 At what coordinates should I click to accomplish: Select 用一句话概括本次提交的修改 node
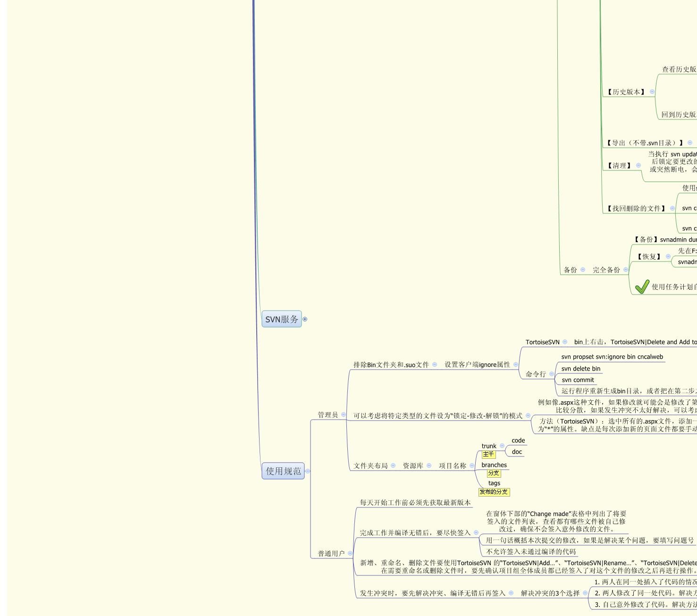point(590,540)
